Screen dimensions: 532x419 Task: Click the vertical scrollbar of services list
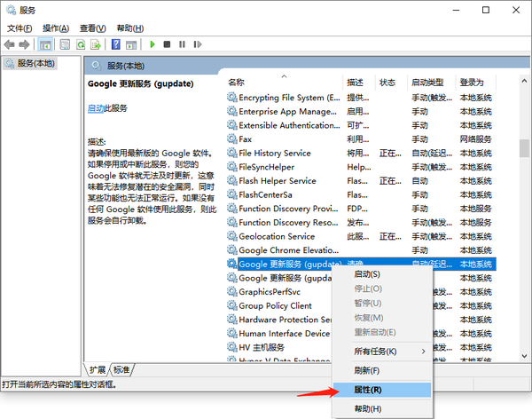point(524,222)
